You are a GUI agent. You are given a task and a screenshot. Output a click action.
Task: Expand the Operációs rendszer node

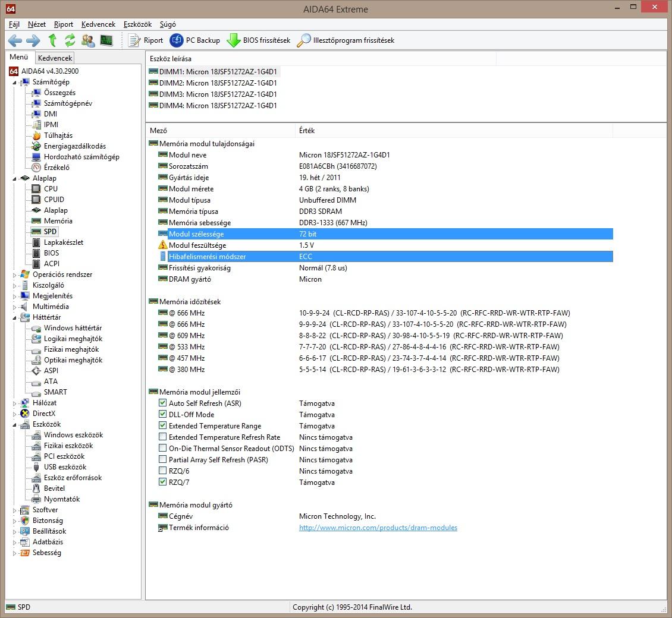click(15, 275)
